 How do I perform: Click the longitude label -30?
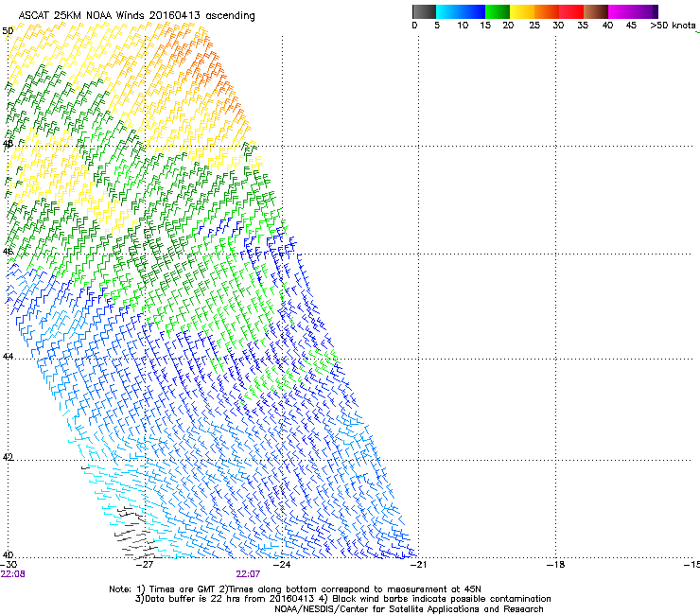point(9,565)
